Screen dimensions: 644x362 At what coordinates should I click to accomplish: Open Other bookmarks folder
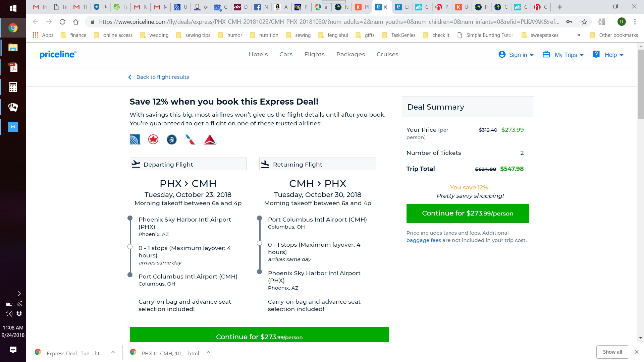click(x=614, y=35)
